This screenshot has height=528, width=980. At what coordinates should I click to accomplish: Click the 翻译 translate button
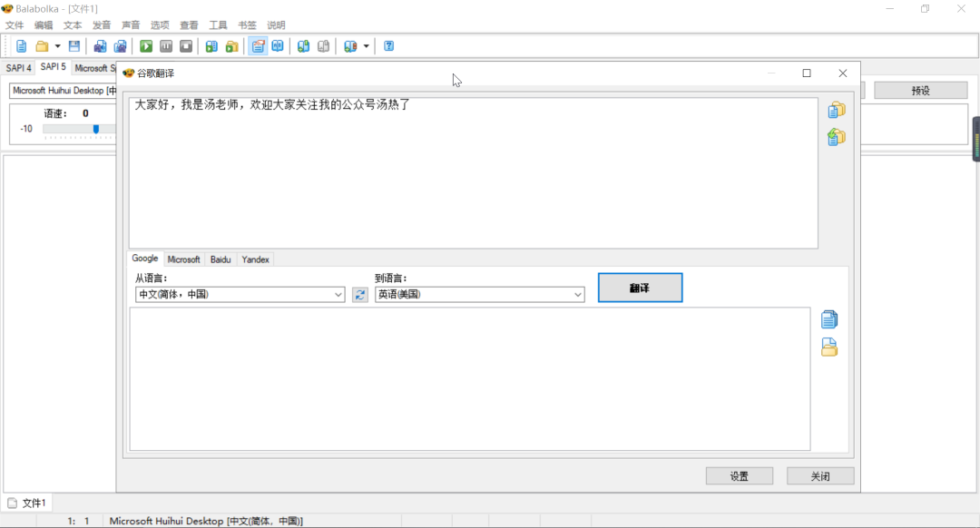(640, 288)
